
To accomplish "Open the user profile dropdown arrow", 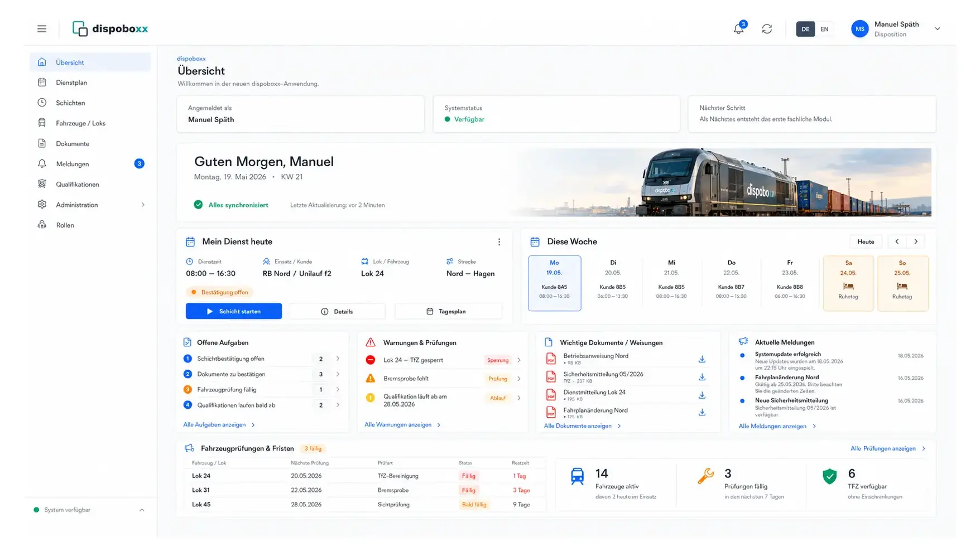I will pyautogui.click(x=937, y=29).
